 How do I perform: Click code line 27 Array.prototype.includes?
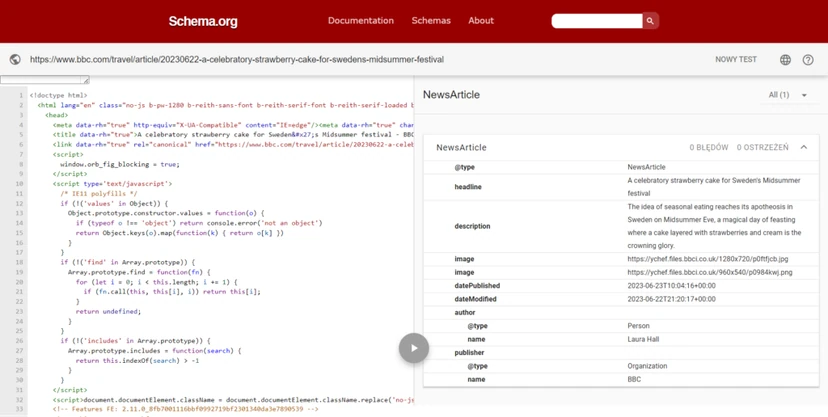pos(154,350)
